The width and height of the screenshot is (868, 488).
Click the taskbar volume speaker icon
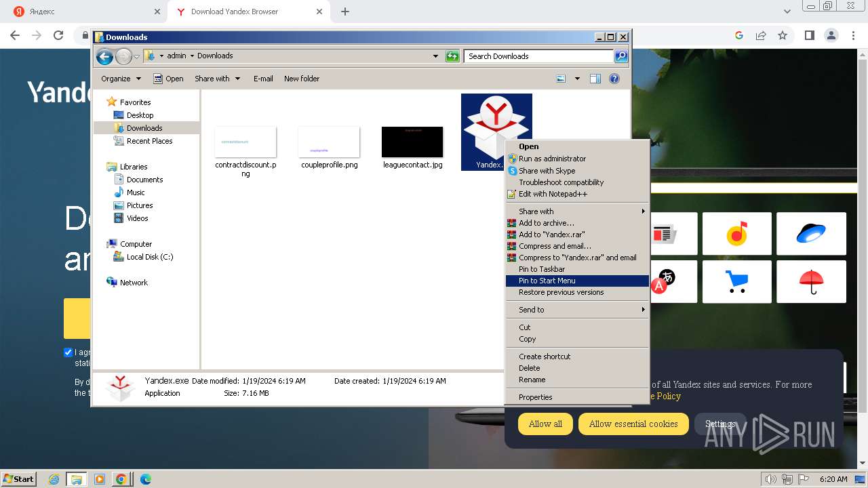coord(771,479)
